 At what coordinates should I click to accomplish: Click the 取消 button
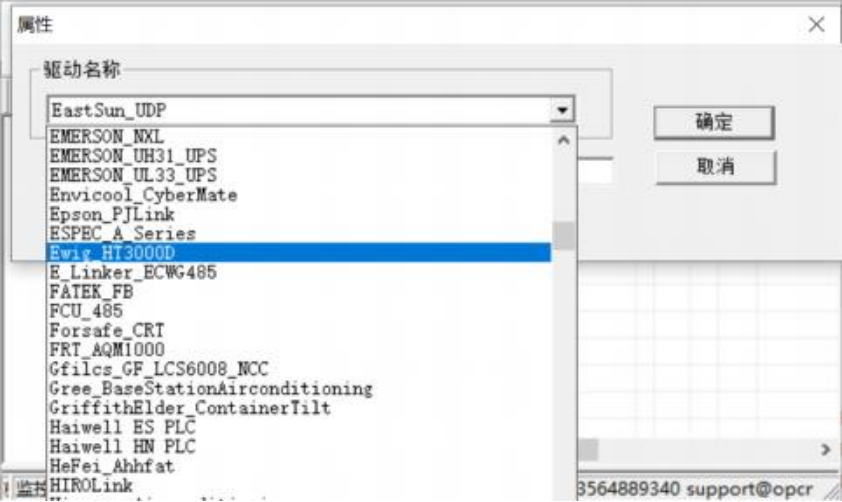[715, 167]
